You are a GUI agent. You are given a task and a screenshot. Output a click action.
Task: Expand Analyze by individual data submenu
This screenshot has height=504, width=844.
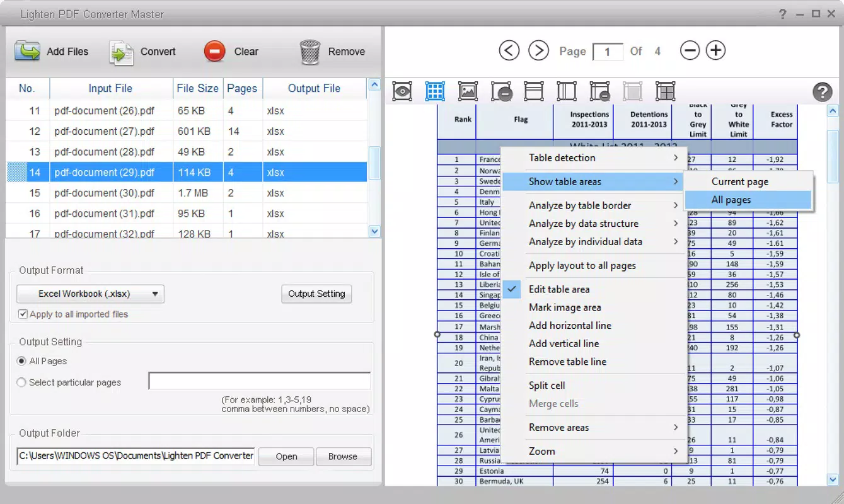pos(594,242)
